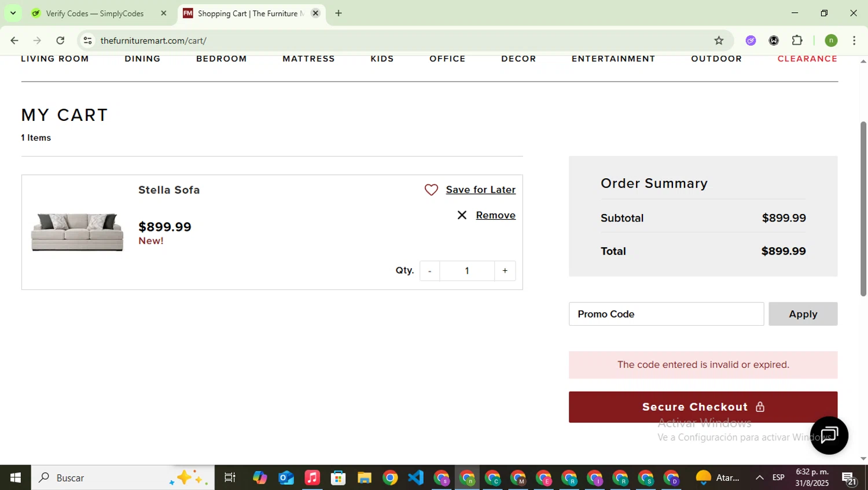Click the Promo Code input field
This screenshot has height=490, width=868.
(x=666, y=314)
